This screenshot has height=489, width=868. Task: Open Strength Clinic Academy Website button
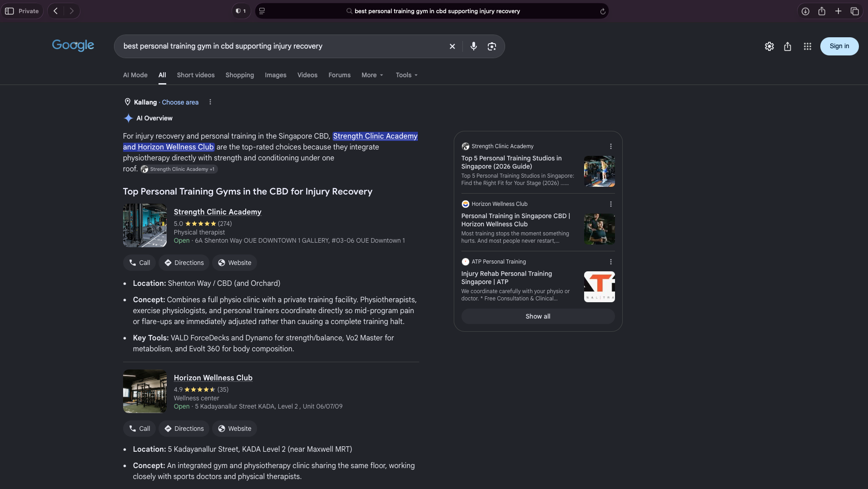pyautogui.click(x=234, y=263)
